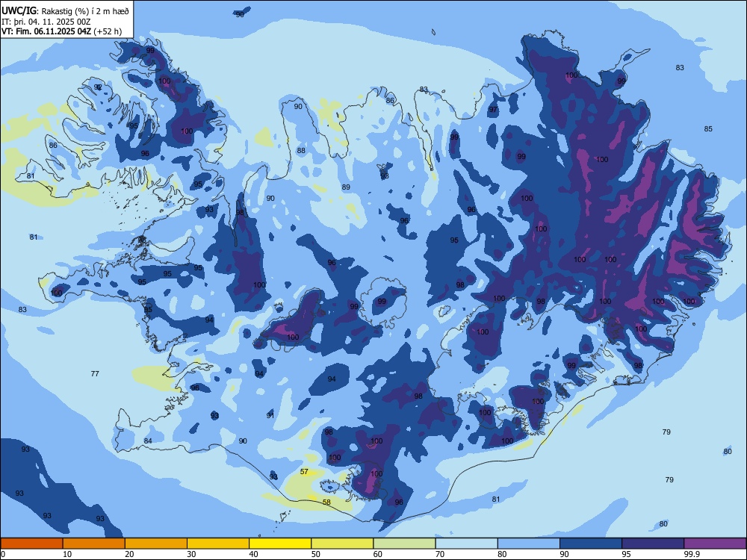Select the "IT: þri. 04. 11. 2025 00Z" line
The height and width of the screenshot is (560, 747).
pos(46,22)
